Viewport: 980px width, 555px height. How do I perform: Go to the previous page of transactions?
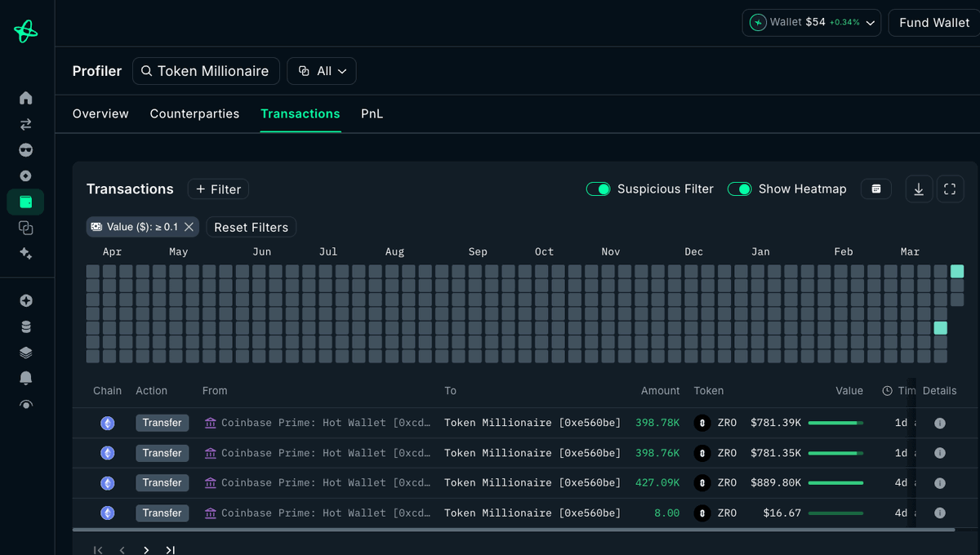(x=122, y=550)
